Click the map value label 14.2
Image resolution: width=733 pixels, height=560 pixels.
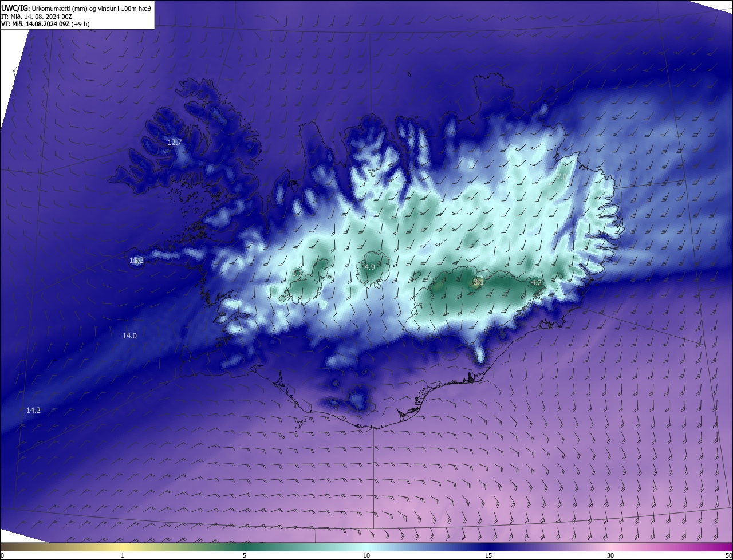pyautogui.click(x=33, y=410)
